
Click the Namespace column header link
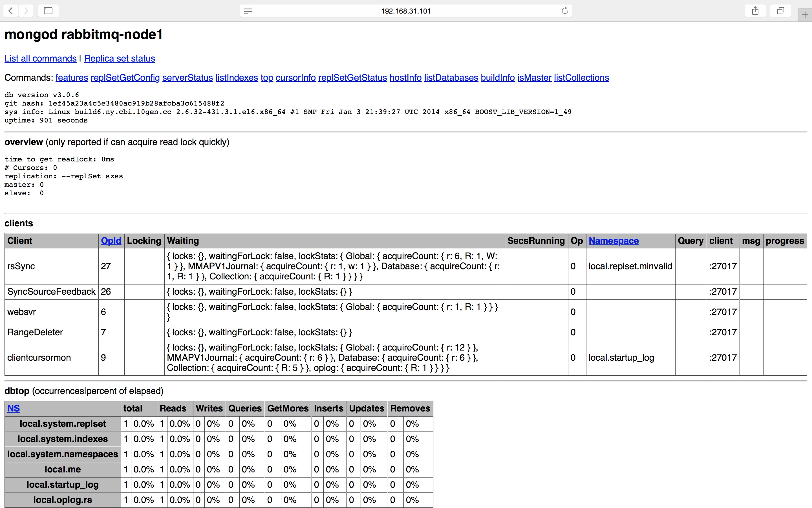coord(614,241)
